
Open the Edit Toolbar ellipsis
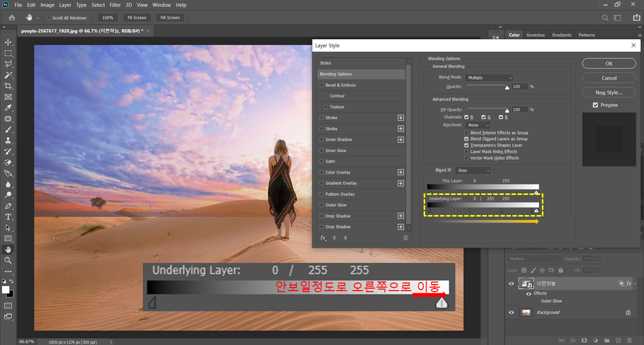[x=8, y=271]
